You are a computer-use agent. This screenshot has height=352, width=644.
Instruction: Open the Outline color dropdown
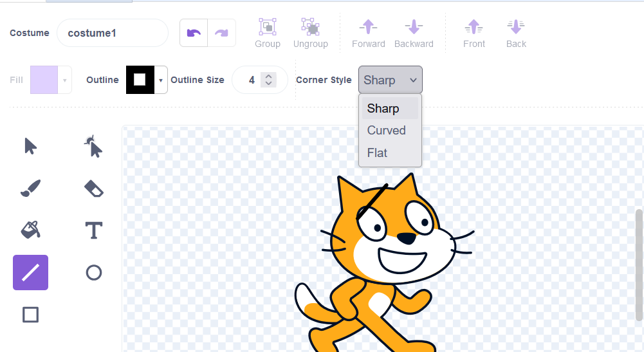(x=160, y=80)
